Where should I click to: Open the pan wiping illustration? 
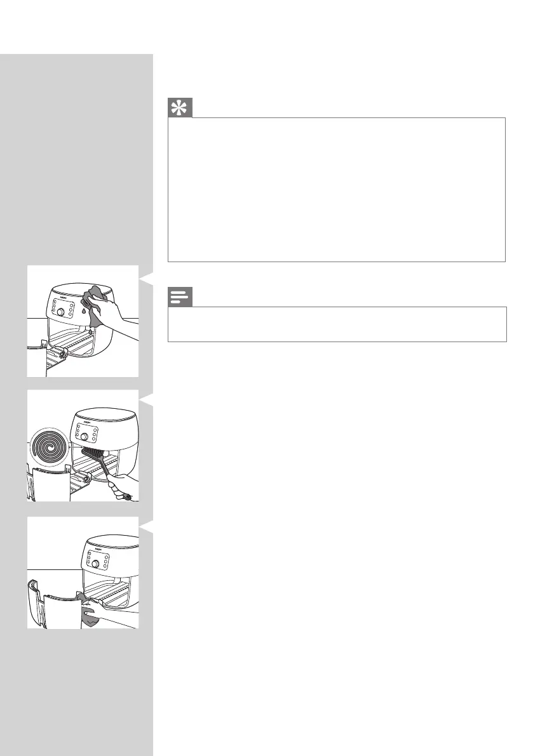83,573
